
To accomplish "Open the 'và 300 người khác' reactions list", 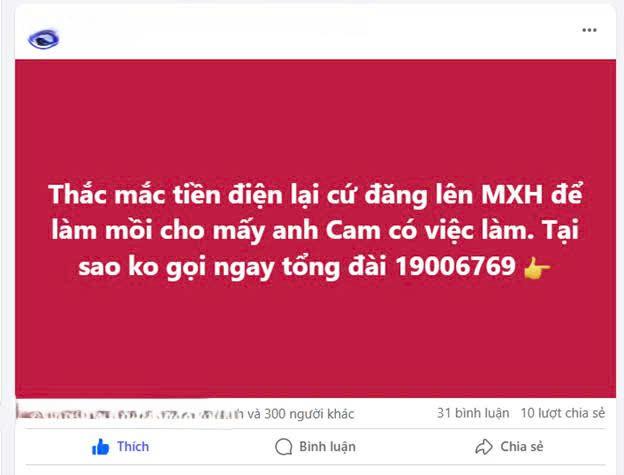I will (x=300, y=414).
